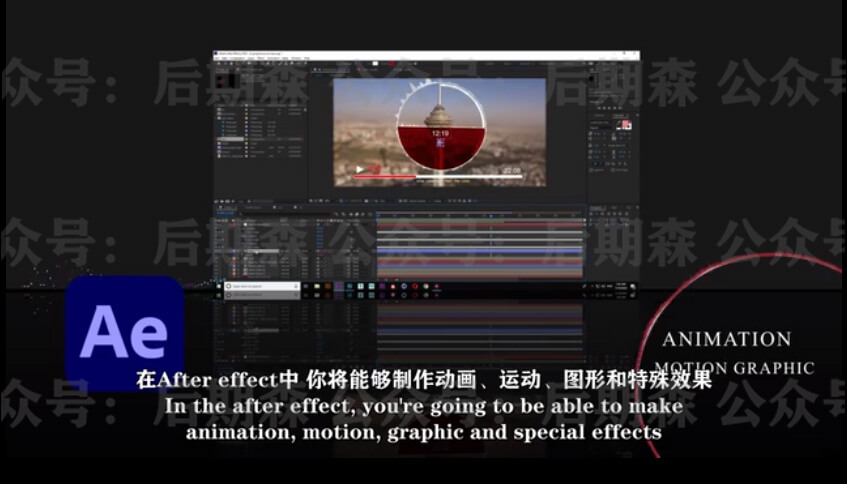Click the composition viewer preview image
Screen dimensions: 847x484
click(x=440, y=132)
